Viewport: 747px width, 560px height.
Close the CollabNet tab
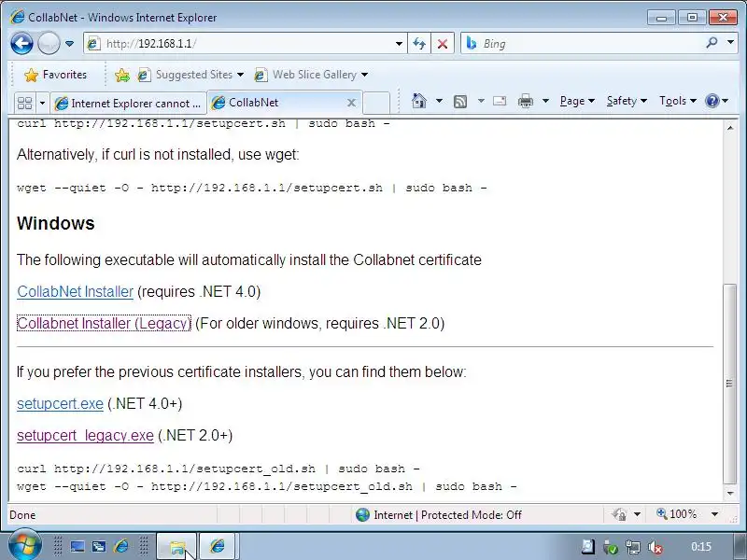(352, 103)
